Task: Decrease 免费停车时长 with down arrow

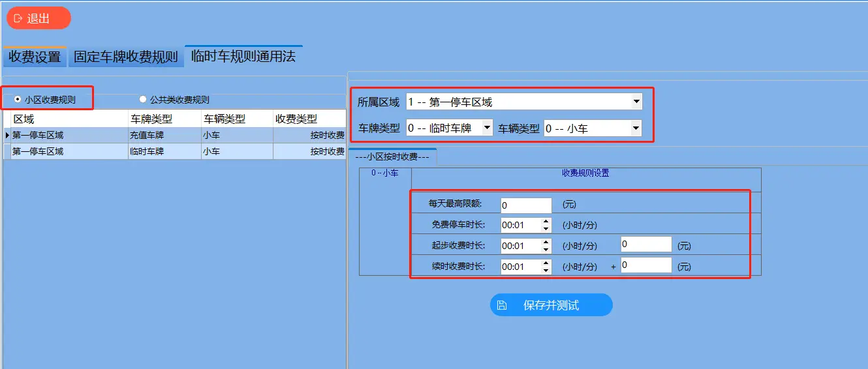Action: point(546,229)
